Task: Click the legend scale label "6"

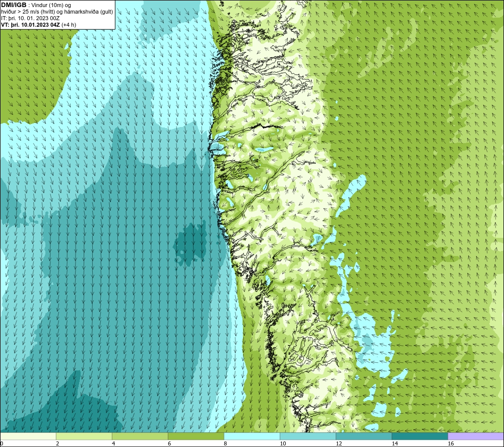Action: (x=169, y=443)
